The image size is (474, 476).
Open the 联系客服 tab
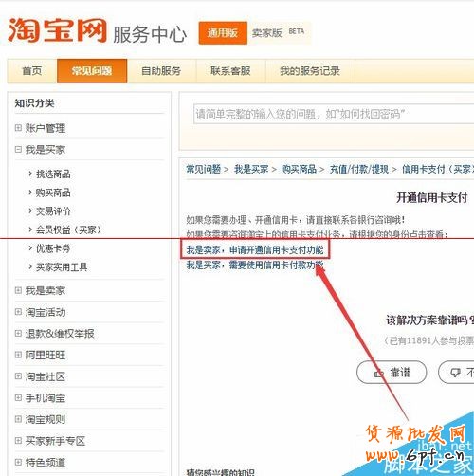[231, 71]
